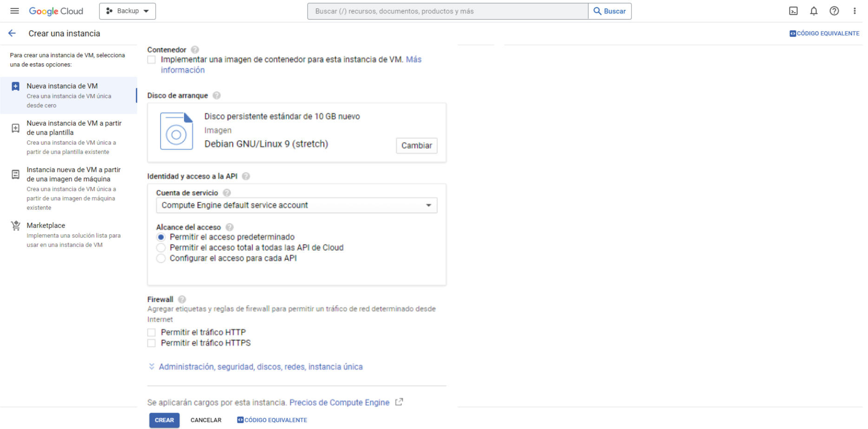This screenshot has height=429, width=868.
Task: Click the help icon next to Firewall
Action: (182, 299)
